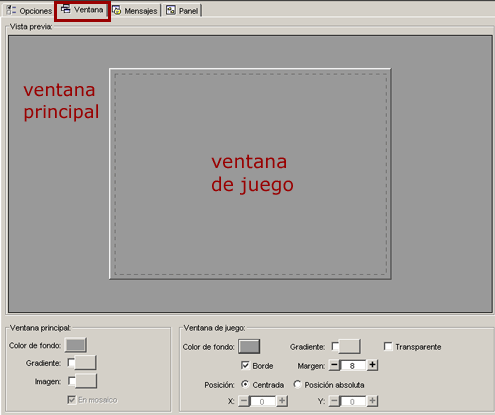Enable Imagen checkbox for Ventana principal
495x415 pixels.
(71, 381)
